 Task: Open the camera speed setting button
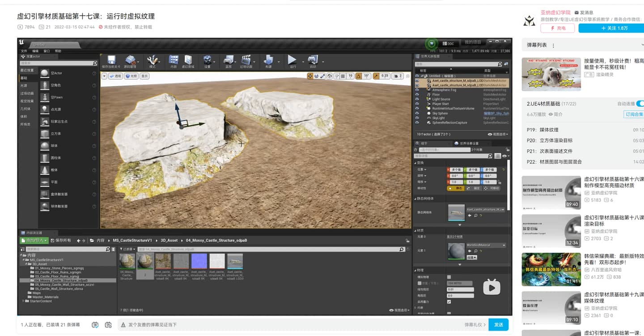click(x=398, y=76)
